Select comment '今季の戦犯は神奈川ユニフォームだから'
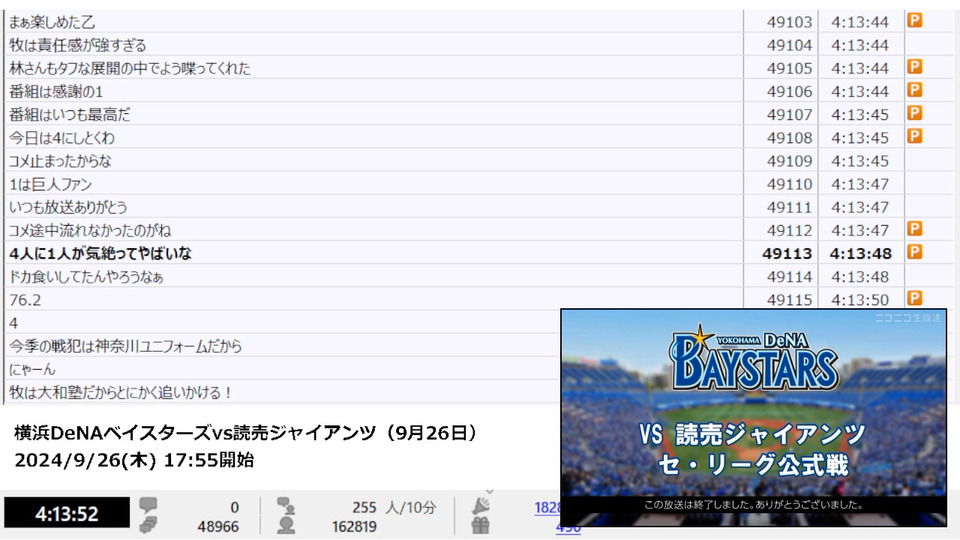The height and width of the screenshot is (540, 960). 126,347
